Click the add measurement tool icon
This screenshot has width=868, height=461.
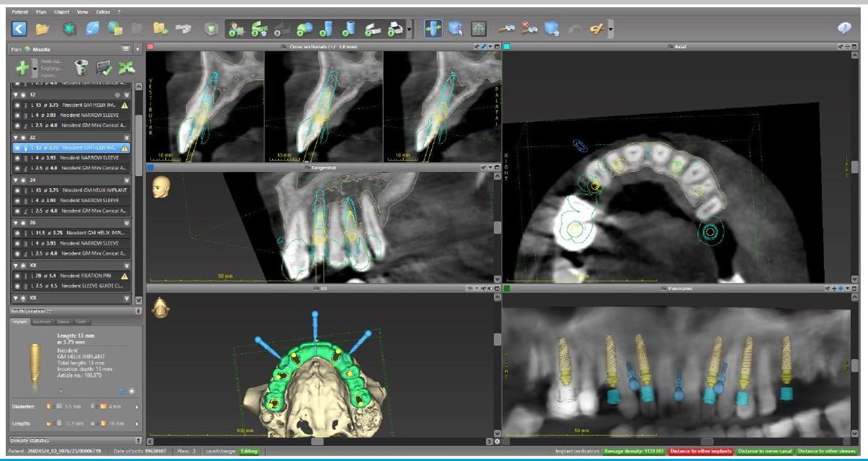pyautogui.click(x=506, y=28)
